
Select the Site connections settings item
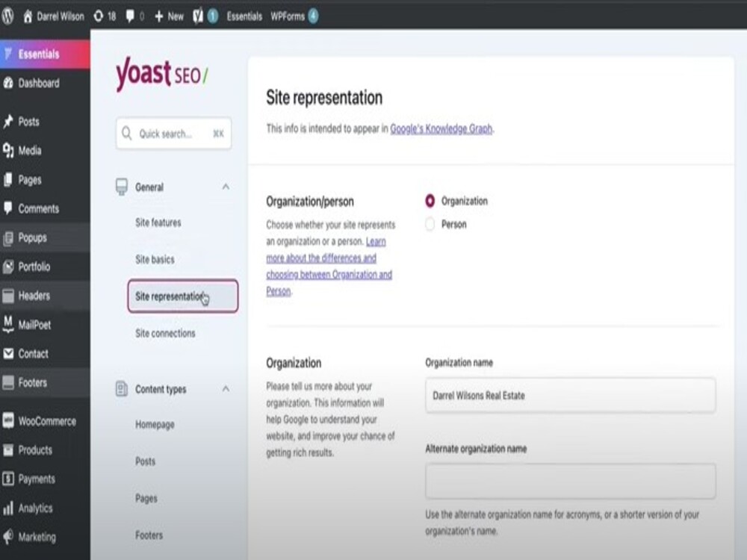pos(164,333)
